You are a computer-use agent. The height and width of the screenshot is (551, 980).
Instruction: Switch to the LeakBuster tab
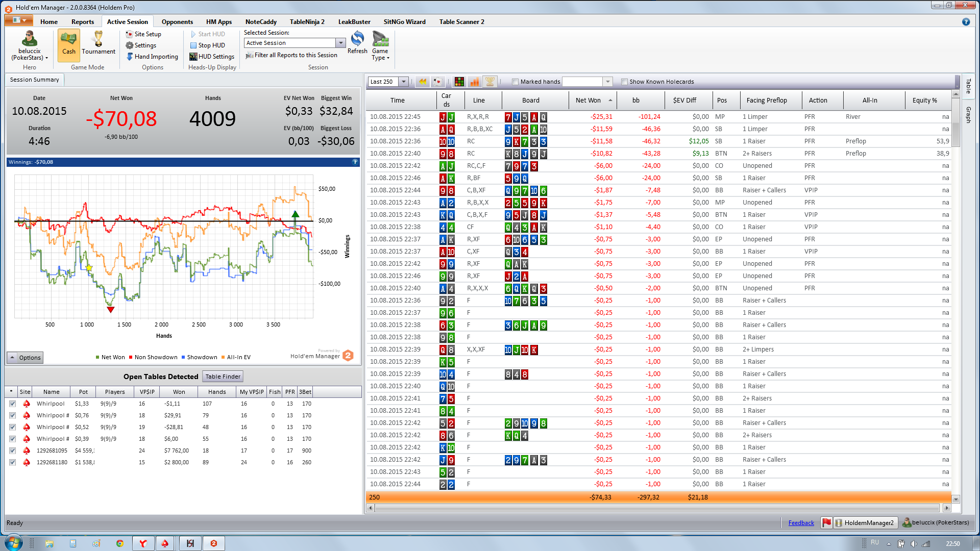[x=354, y=21]
